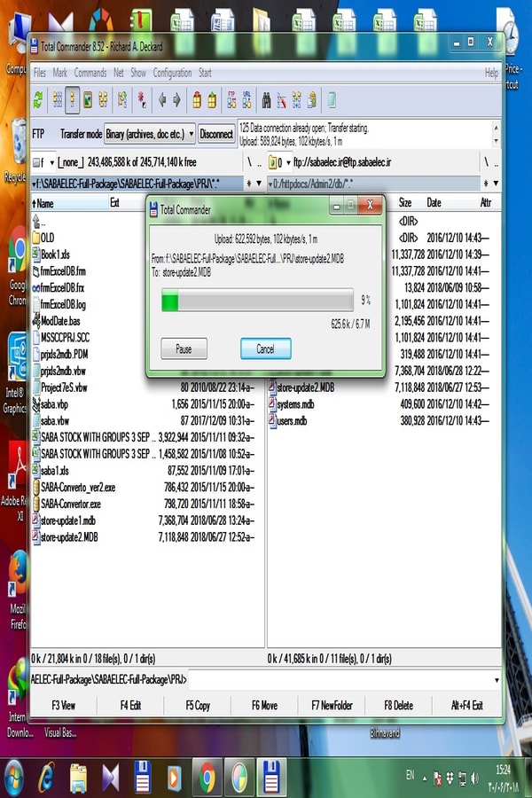Click the Pack files toolbar icon

[197, 100]
